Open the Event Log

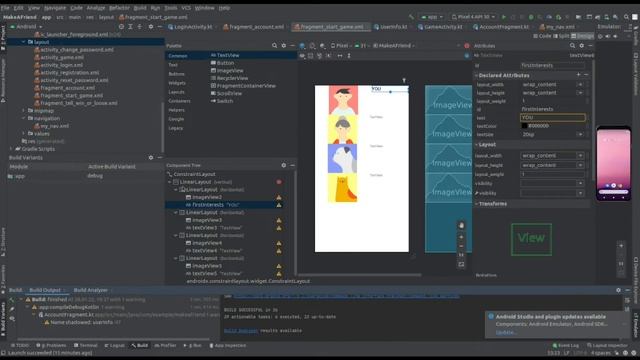(x=566, y=345)
